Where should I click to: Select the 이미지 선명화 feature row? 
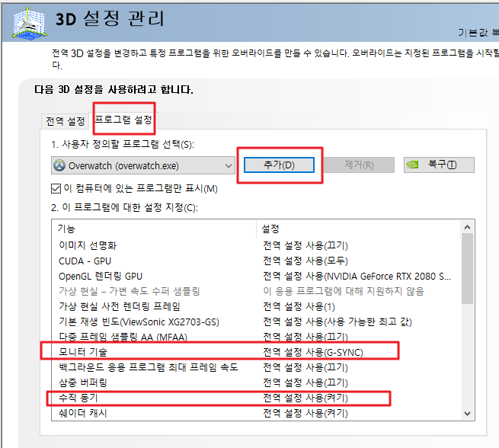(x=256, y=245)
